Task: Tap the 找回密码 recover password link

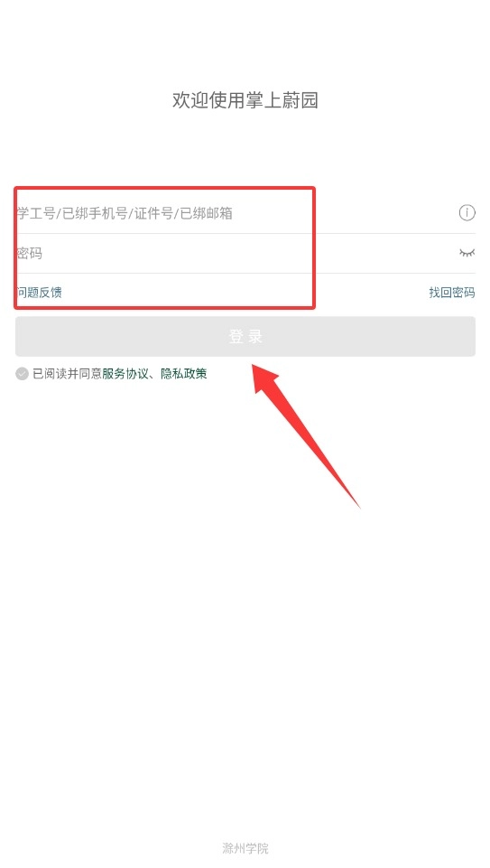Action: click(x=452, y=293)
